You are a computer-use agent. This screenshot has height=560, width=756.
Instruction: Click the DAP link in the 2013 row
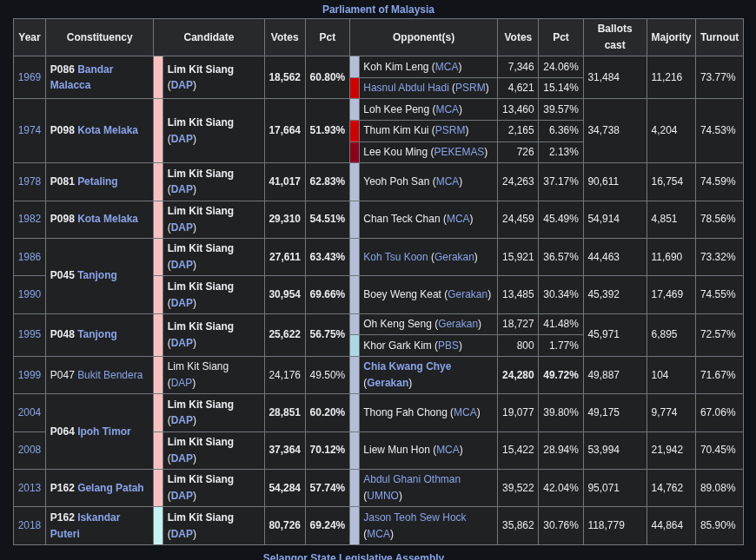tap(182, 496)
